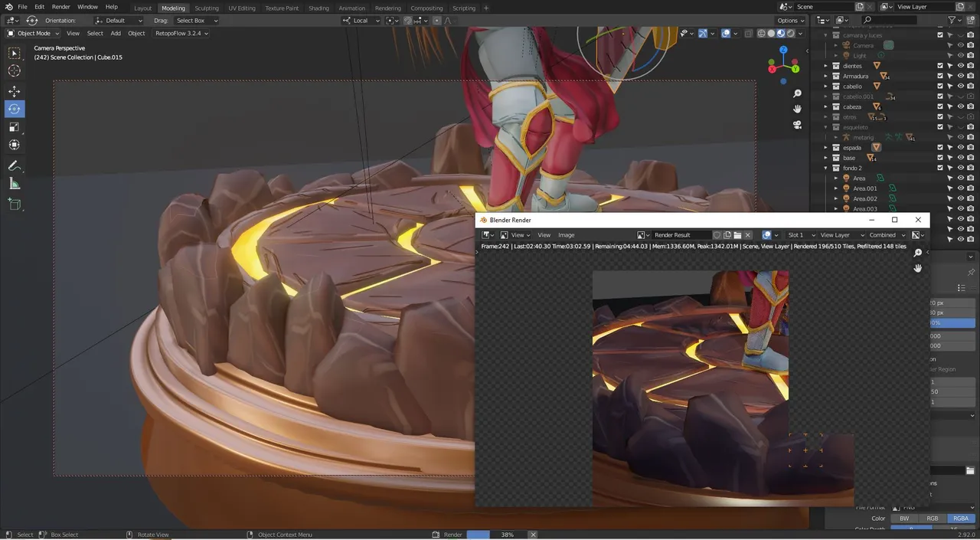Image resolution: width=980 pixels, height=540 pixels.
Task: Open the Drag Select Box dropdown
Action: click(194, 21)
